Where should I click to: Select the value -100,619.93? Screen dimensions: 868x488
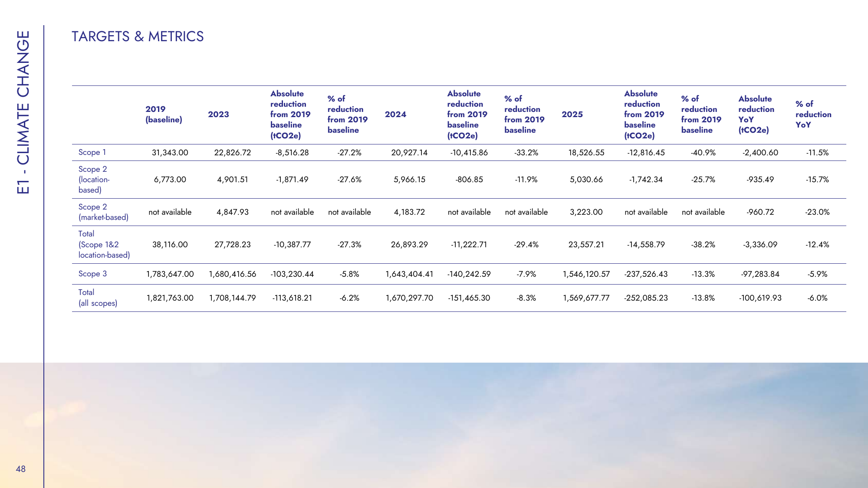pyautogui.click(x=760, y=298)
